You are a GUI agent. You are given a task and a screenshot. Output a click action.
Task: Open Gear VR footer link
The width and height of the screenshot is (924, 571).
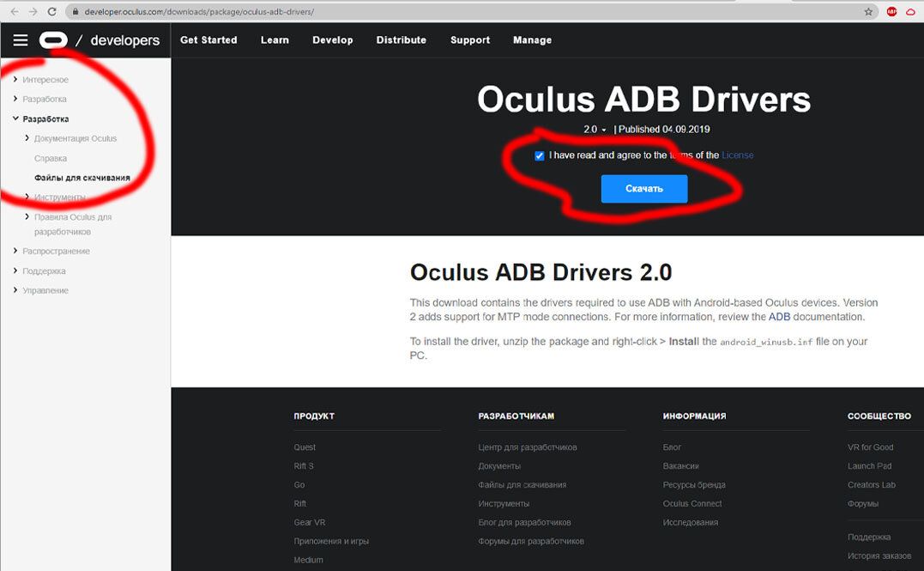[x=310, y=523]
